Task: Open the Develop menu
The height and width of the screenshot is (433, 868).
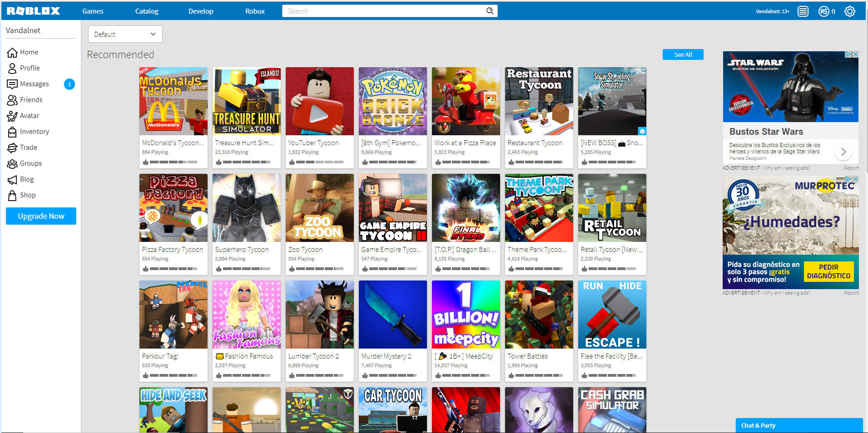Action: [201, 11]
